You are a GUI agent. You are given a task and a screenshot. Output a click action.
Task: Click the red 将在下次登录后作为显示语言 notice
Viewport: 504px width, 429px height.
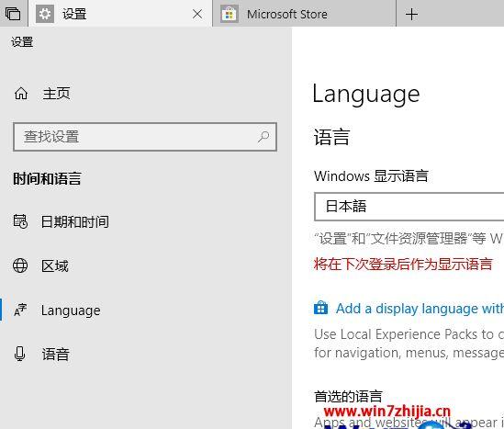point(403,264)
